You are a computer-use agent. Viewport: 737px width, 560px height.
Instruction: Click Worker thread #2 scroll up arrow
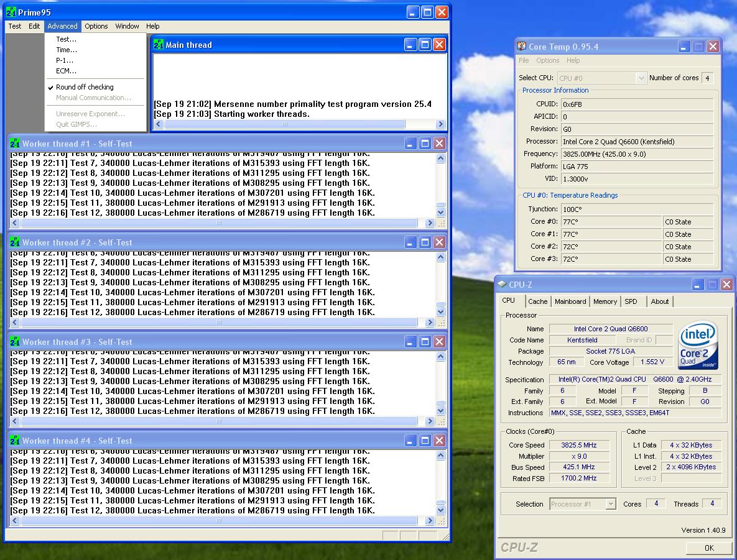440,257
